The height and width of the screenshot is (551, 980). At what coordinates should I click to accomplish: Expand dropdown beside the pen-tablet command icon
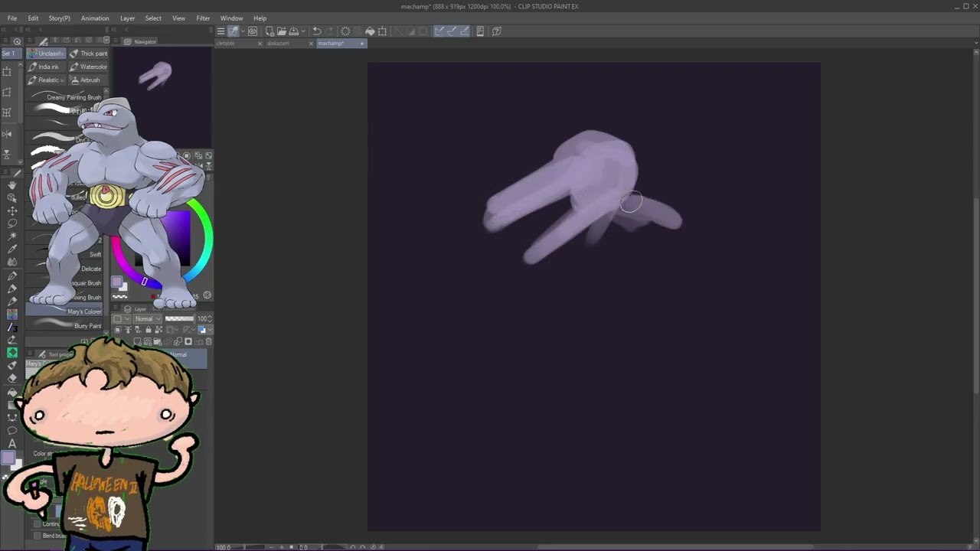pos(243,31)
